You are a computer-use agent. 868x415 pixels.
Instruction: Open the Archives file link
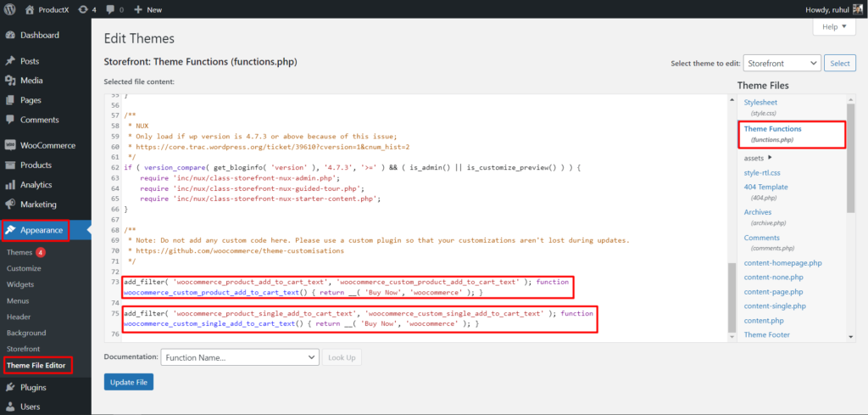pos(758,212)
